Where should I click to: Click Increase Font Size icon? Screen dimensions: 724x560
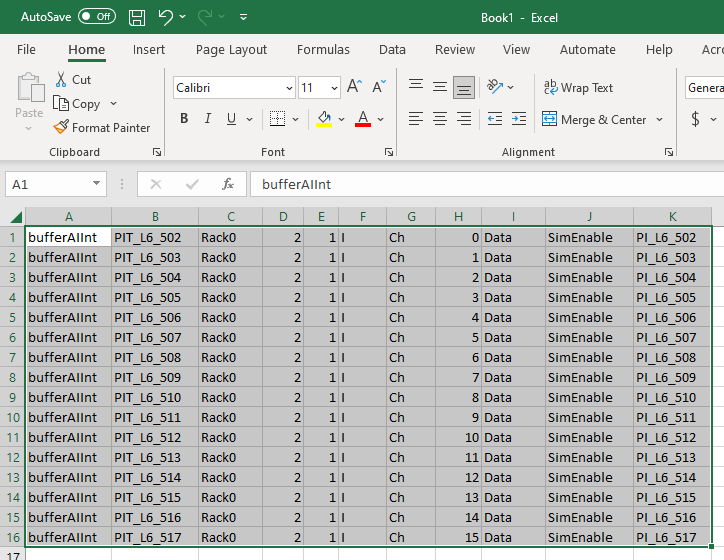click(354, 88)
